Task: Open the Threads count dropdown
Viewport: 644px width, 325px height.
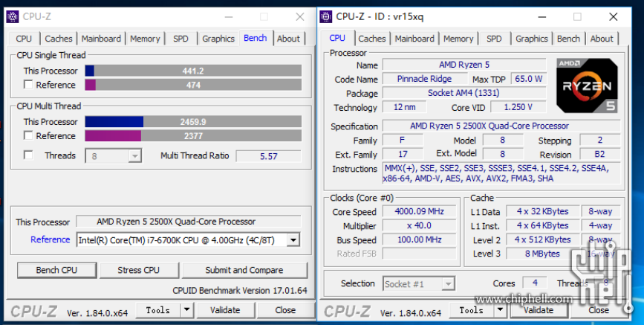Action: 134,156
